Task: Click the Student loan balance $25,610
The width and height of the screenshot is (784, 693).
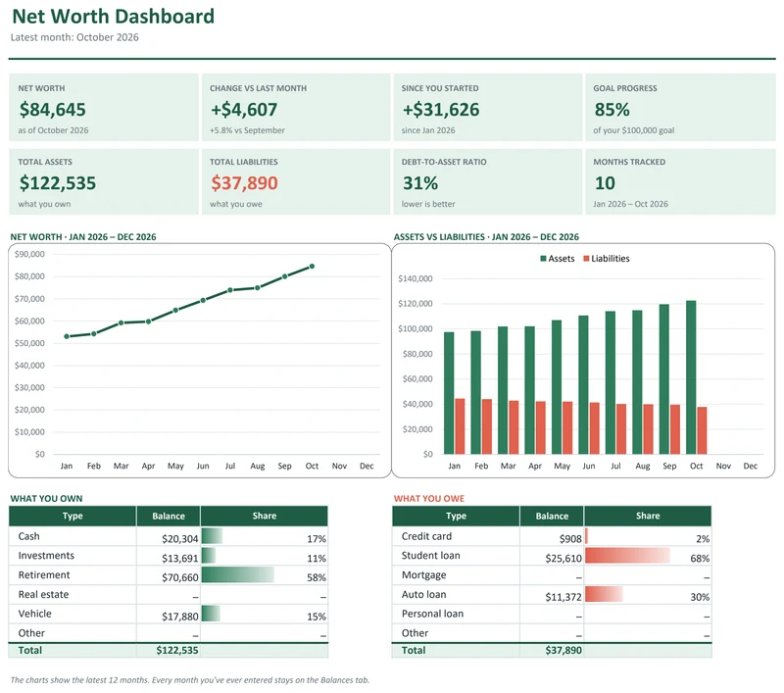Action: tap(563, 559)
